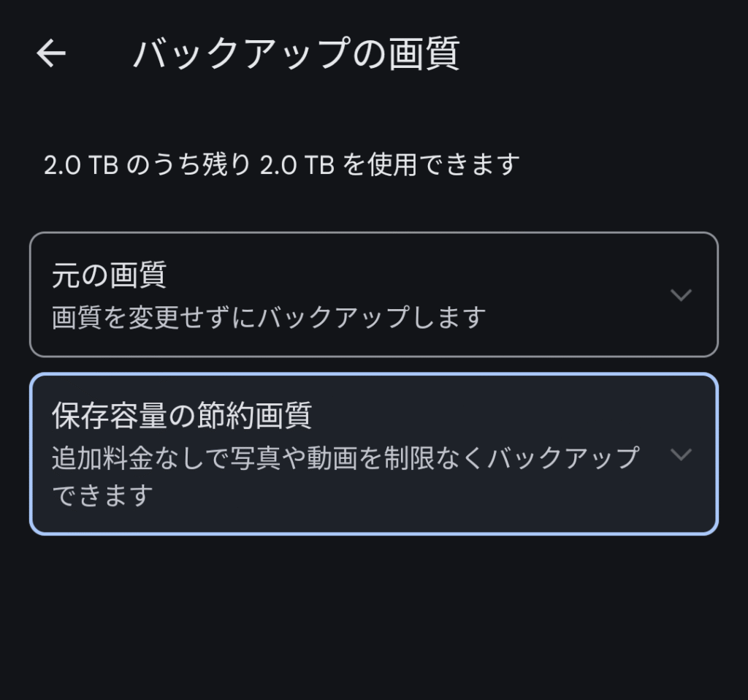Image resolution: width=748 pixels, height=700 pixels.
Task: Click 画質を変更せずにバックアップします description
Action: point(269,317)
